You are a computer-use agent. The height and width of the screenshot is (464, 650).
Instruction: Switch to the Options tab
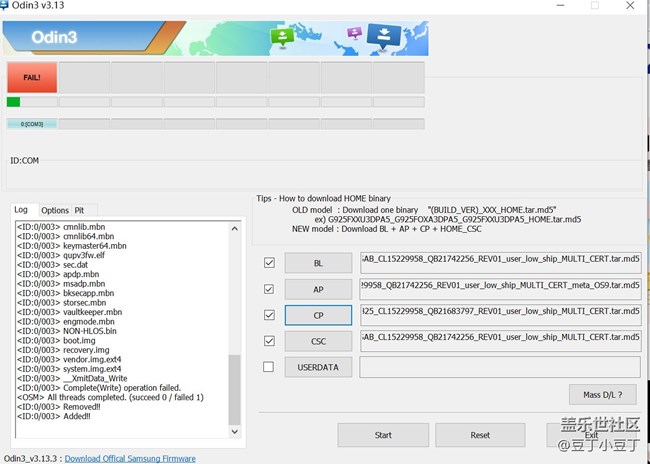coord(55,211)
